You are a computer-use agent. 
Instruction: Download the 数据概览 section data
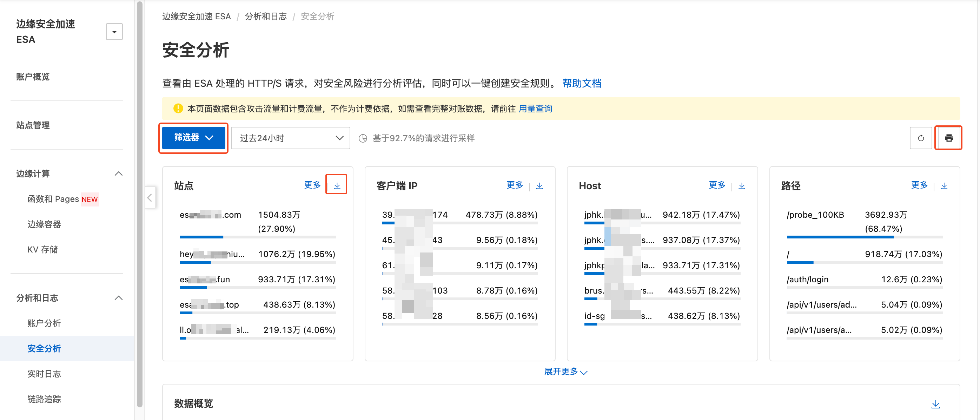point(935,404)
